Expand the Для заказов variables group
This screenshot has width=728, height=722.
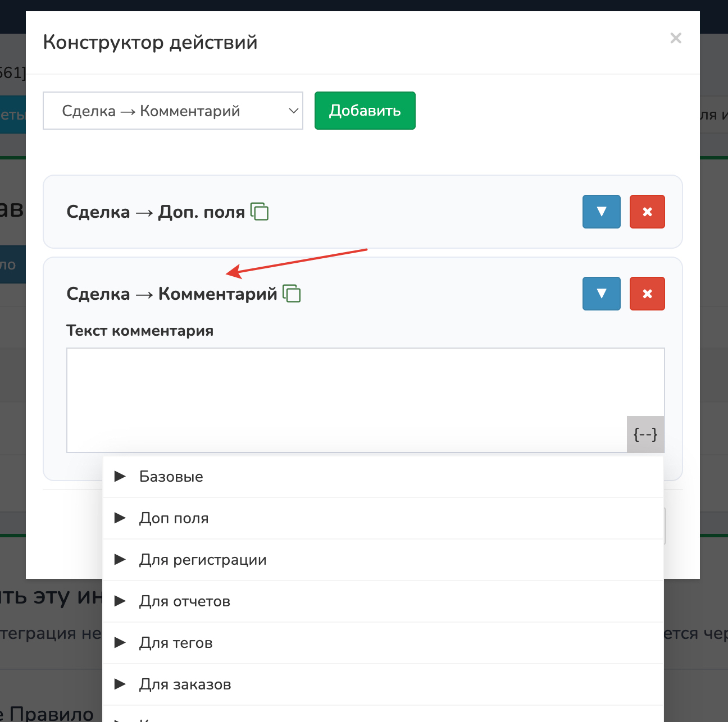point(185,684)
